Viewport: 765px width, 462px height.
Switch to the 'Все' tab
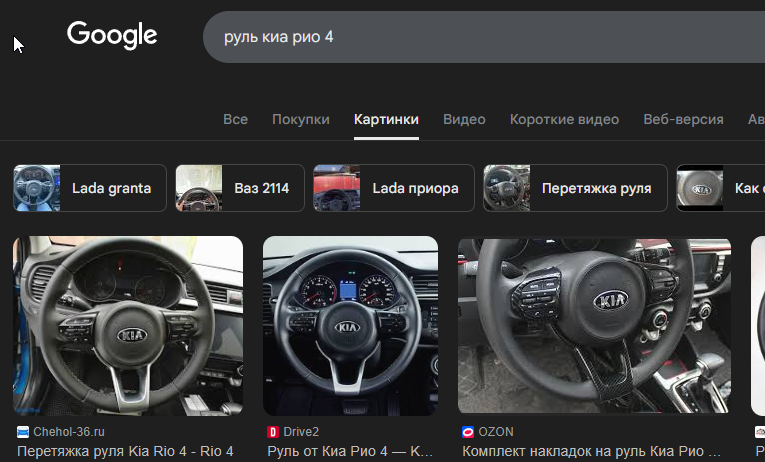click(x=235, y=120)
